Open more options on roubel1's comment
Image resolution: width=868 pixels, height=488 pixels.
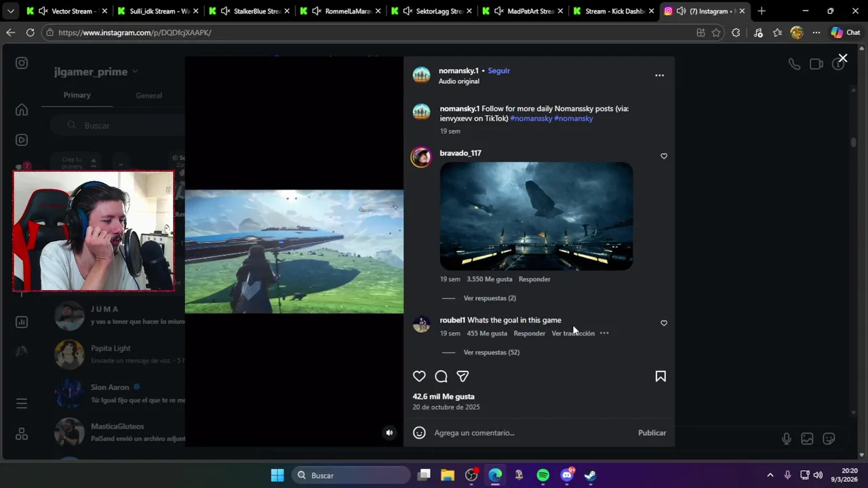pos(604,333)
